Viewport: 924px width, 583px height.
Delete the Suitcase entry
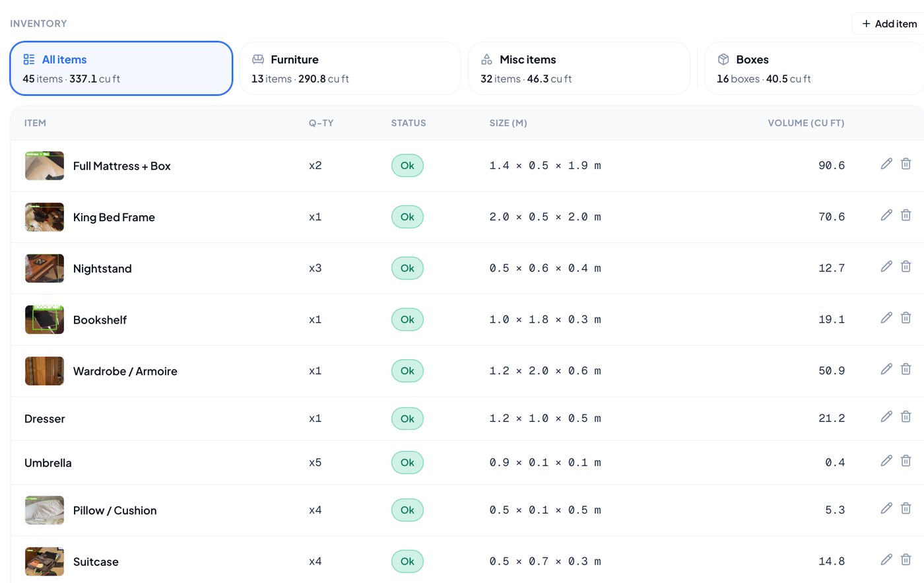[906, 560]
